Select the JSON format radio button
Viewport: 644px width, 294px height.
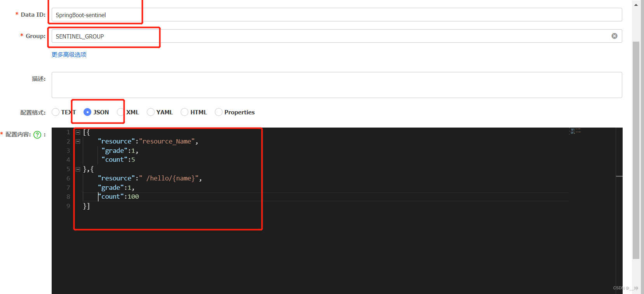pyautogui.click(x=87, y=112)
